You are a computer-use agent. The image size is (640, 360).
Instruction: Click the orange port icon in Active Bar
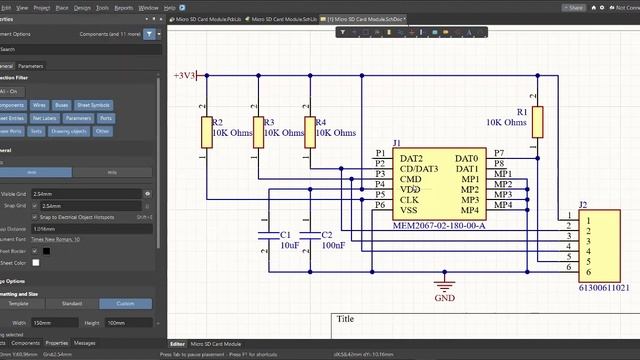point(446,32)
